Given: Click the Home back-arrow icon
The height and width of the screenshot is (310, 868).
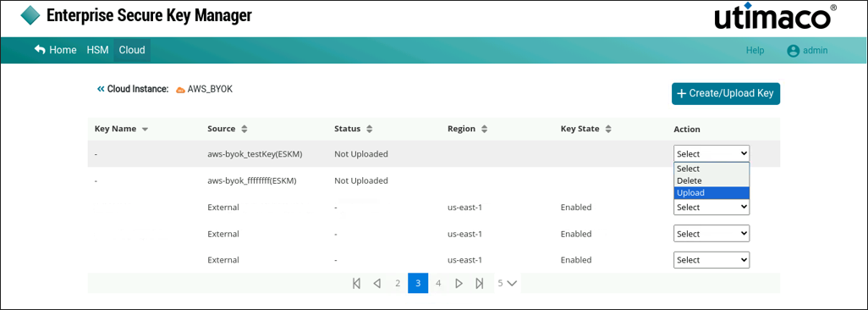Looking at the screenshot, I should click(39, 50).
